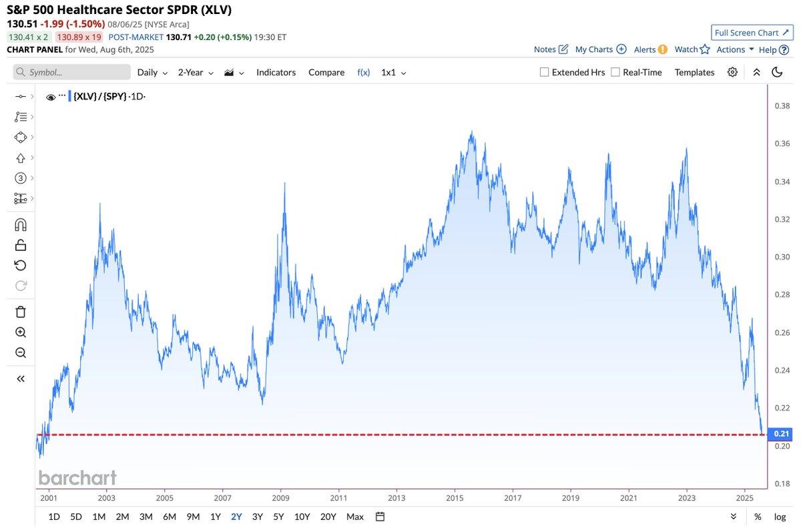
Task: Select the magnet snap tool
Action: (x=21, y=224)
